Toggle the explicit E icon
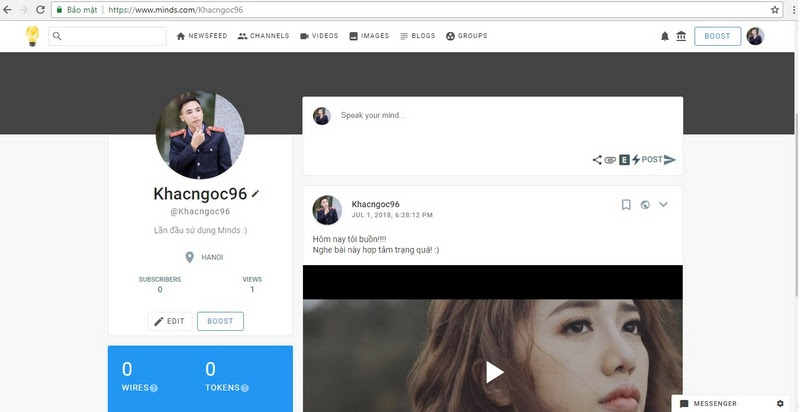The width and height of the screenshot is (800, 412). pos(624,160)
